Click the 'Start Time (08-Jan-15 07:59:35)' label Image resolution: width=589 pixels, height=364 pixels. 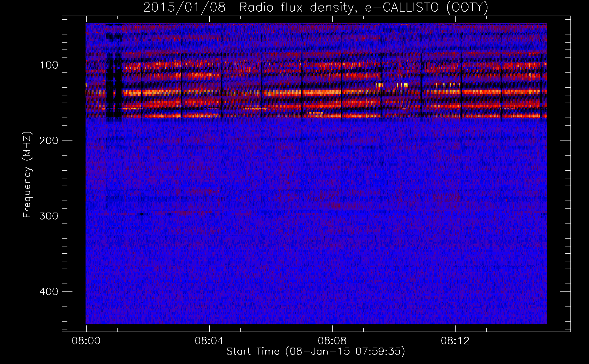316,352
